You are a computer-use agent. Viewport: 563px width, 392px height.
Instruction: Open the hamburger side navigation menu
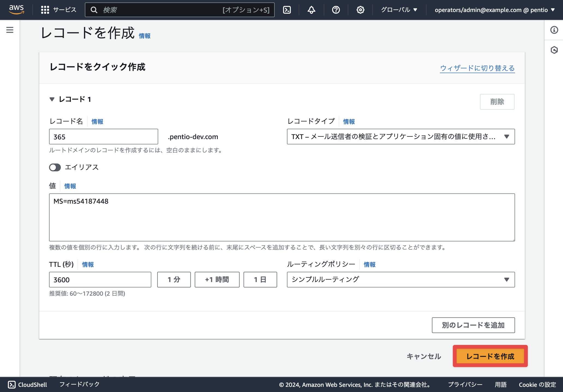coord(10,30)
